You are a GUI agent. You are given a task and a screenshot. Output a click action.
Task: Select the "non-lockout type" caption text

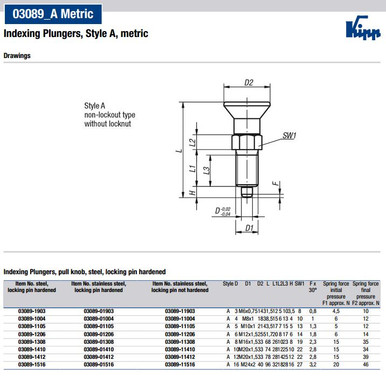pyautogui.click(x=110, y=115)
